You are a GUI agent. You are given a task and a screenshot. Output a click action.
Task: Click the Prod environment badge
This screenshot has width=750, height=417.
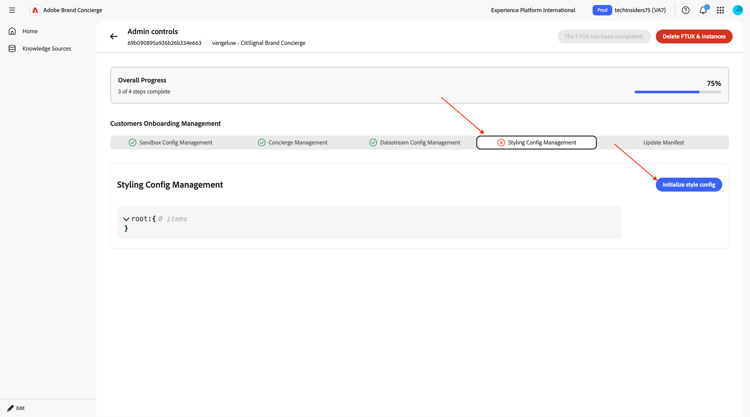click(602, 10)
